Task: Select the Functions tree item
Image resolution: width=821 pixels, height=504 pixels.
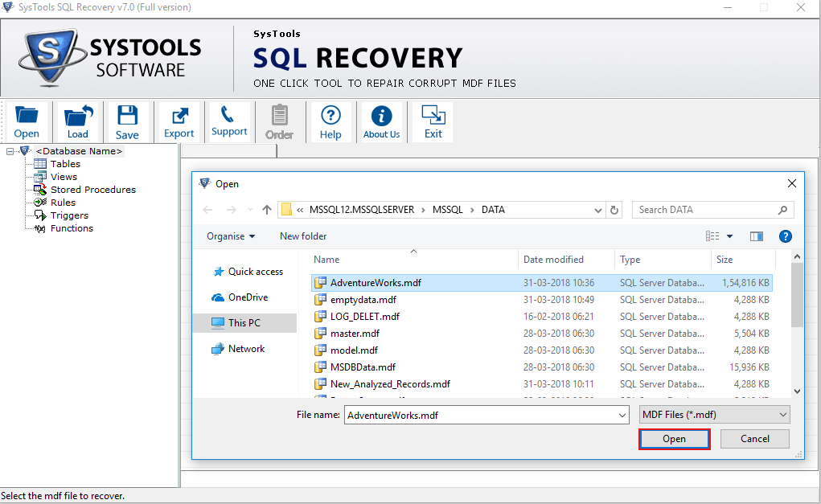Action: click(x=72, y=228)
